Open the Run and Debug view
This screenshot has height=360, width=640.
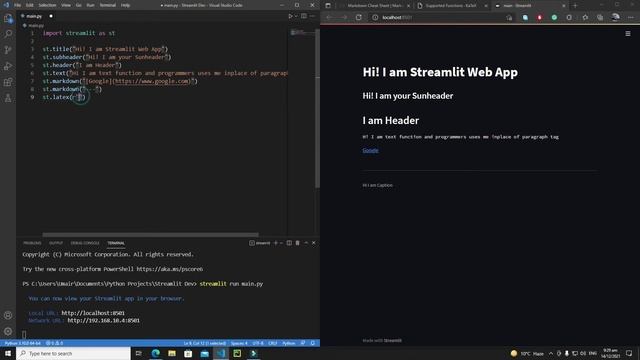pos(8,66)
